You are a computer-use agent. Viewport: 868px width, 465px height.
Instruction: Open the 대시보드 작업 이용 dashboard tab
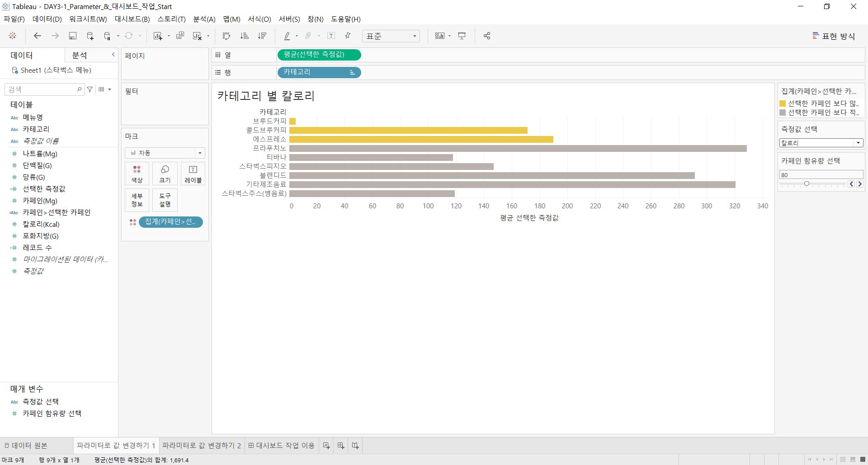point(281,446)
